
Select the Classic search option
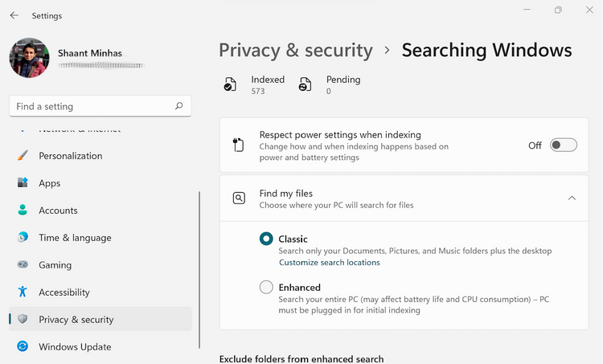coord(266,239)
